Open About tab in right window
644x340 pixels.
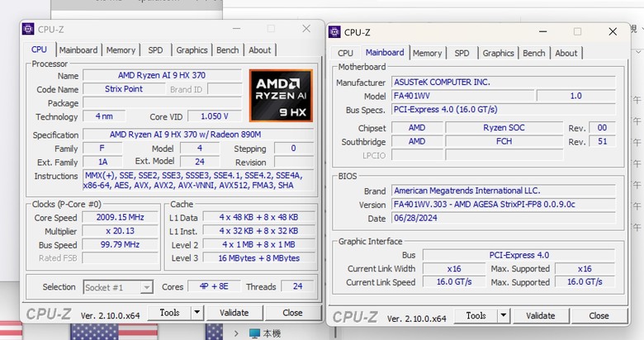pos(566,53)
